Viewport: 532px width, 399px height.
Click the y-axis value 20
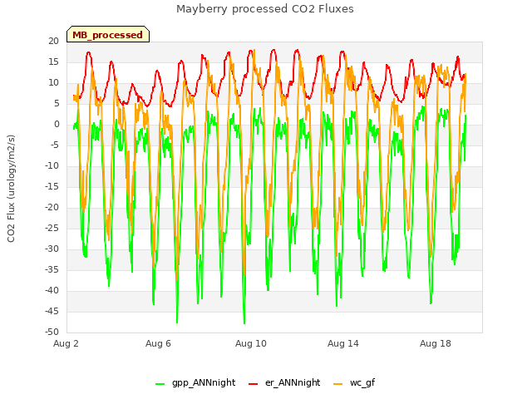(53, 41)
